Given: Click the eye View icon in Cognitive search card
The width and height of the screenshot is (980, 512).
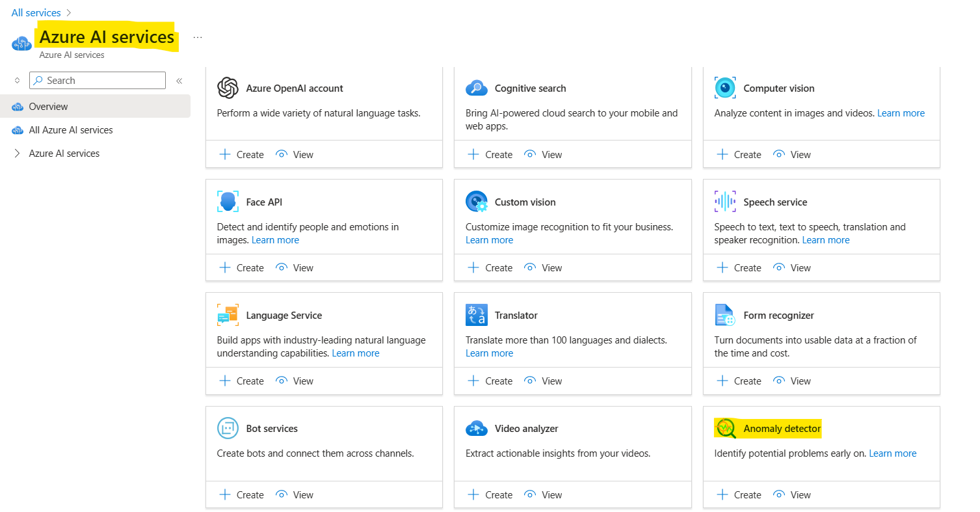Looking at the screenshot, I should [x=530, y=154].
